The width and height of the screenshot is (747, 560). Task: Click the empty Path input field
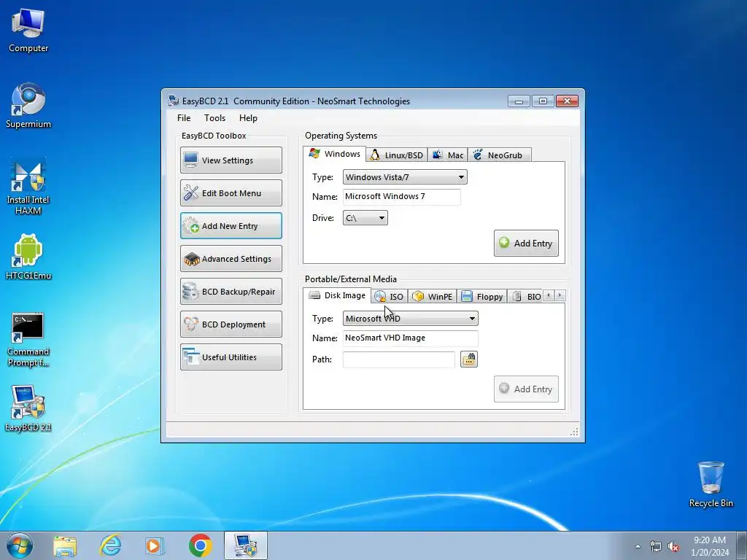399,359
